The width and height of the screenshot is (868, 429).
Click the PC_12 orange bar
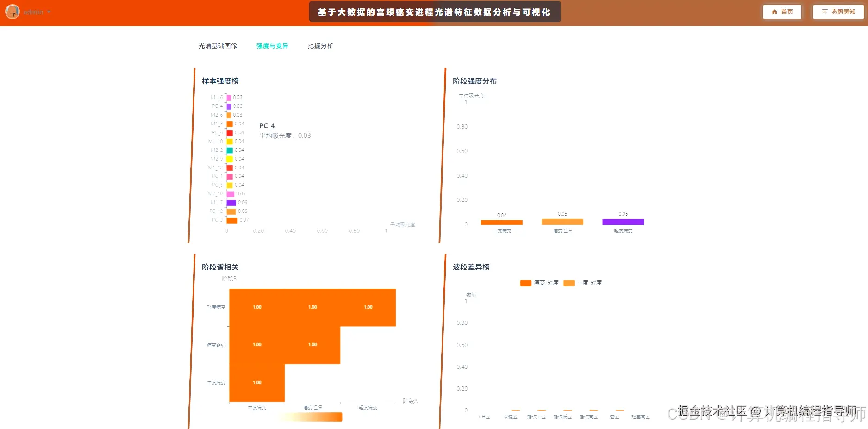click(231, 211)
